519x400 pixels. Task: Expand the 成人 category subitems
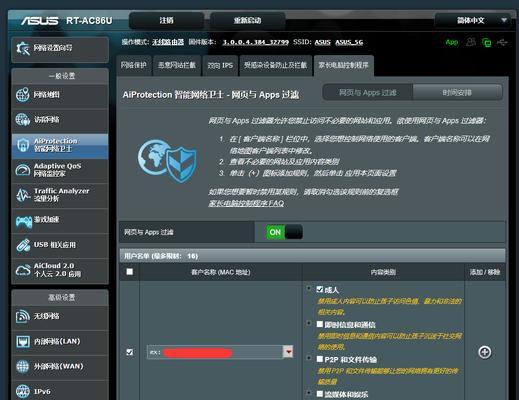pos(309,288)
